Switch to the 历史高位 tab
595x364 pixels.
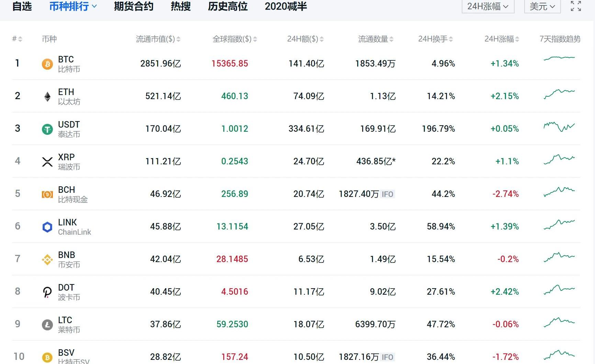click(x=228, y=6)
